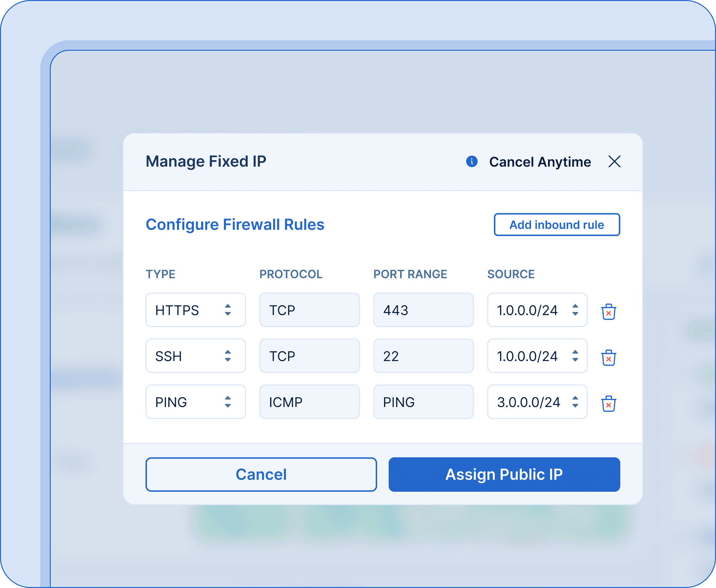Click the TCP protocol field for SSH

310,356
